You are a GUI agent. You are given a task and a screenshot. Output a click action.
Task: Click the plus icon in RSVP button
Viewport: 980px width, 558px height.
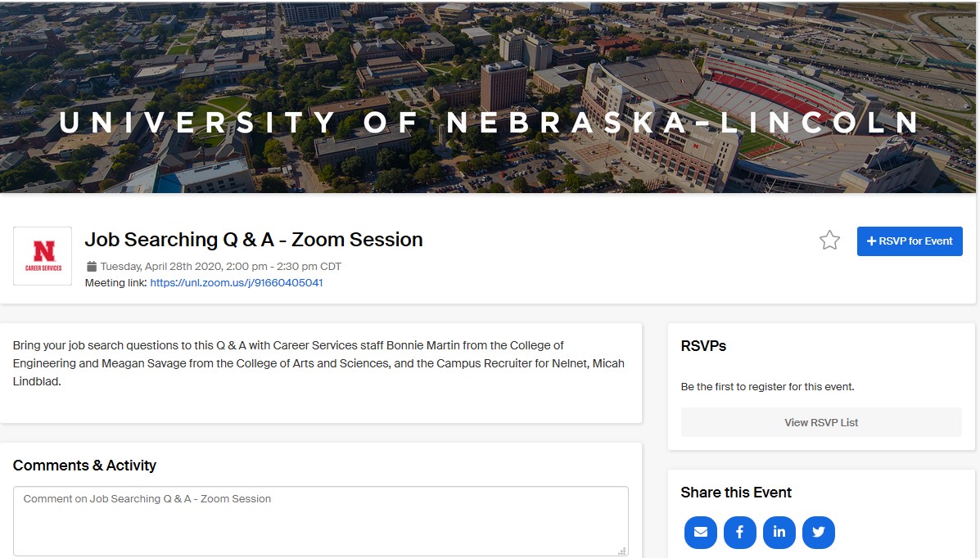(x=871, y=241)
